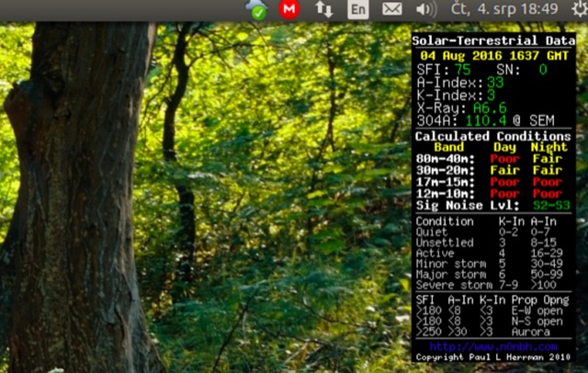588x373 pixels.
Task: Open the sound volume speaker indicator
Action: 425,9
